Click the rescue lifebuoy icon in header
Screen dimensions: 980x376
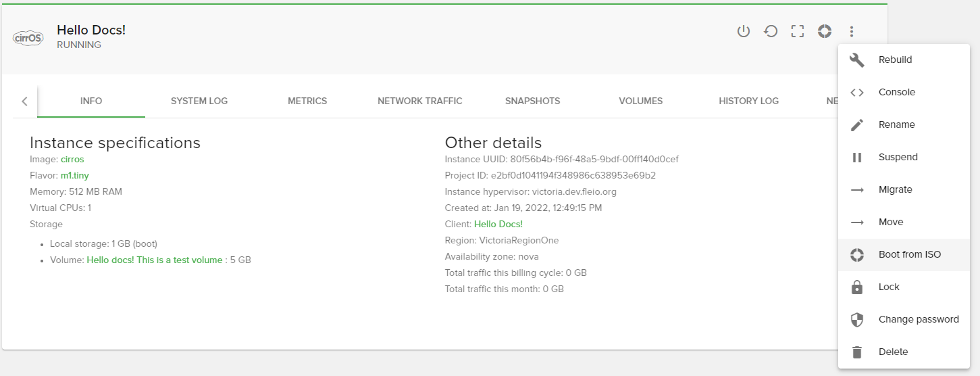(824, 31)
